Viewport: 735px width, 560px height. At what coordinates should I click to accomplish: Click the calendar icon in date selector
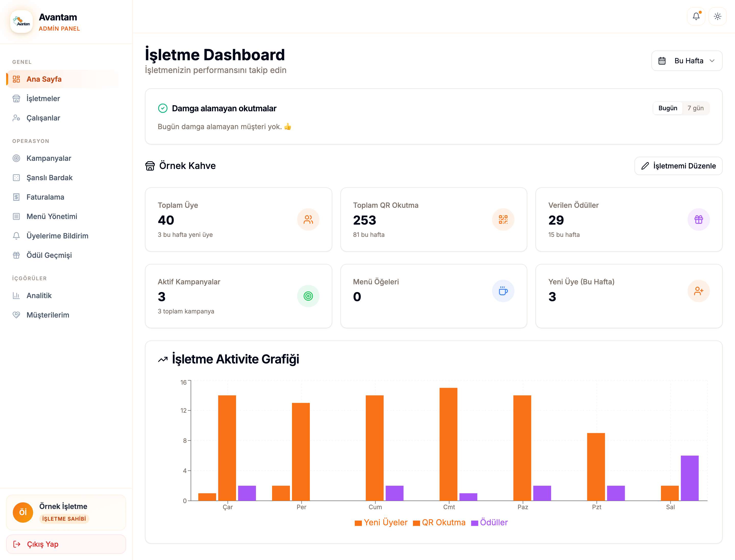[662, 61]
